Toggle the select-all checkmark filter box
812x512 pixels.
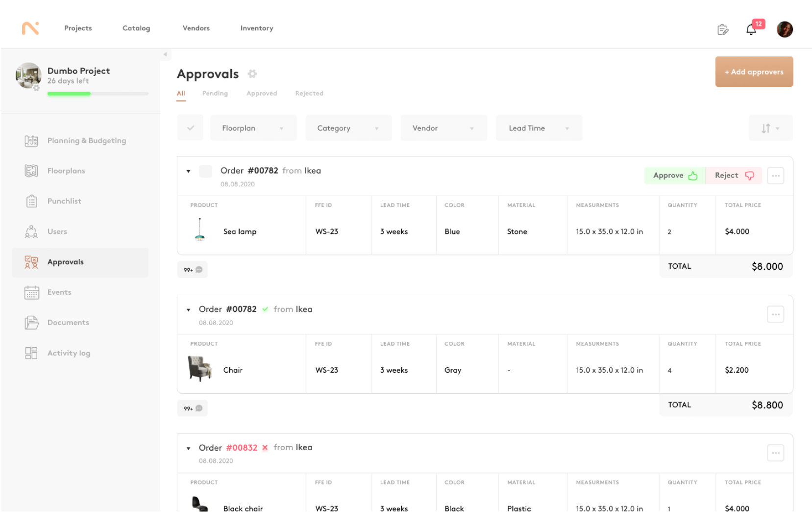[x=190, y=128]
